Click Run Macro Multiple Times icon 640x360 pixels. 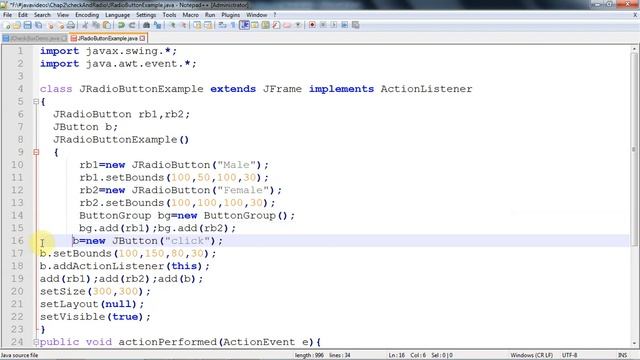pyautogui.click(x=344, y=25)
